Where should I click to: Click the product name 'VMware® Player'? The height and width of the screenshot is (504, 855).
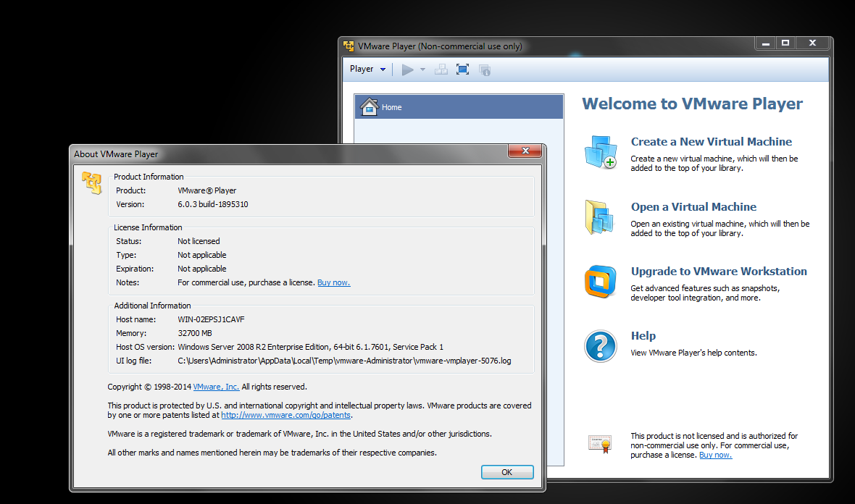point(207,190)
